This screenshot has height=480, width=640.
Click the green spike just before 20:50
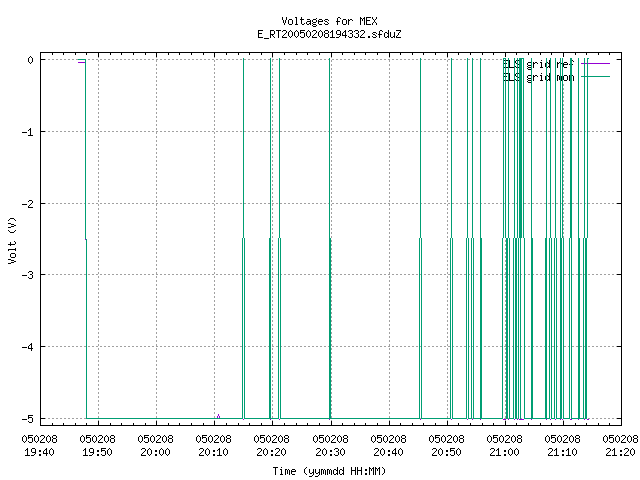pos(420,239)
